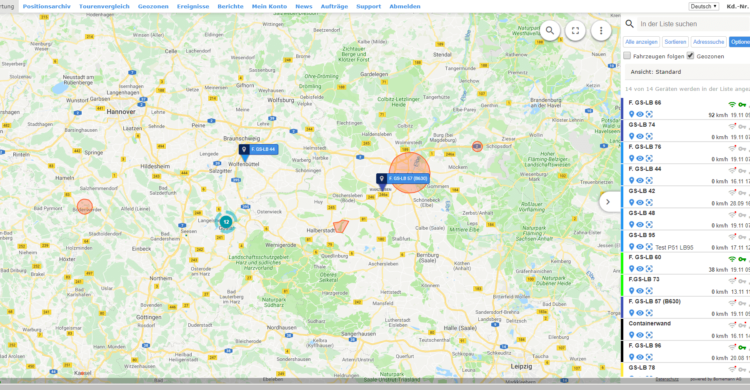Open the Positionsarchiv menu
Image resolution: width=750 pixels, height=390 pixels.
point(46,6)
